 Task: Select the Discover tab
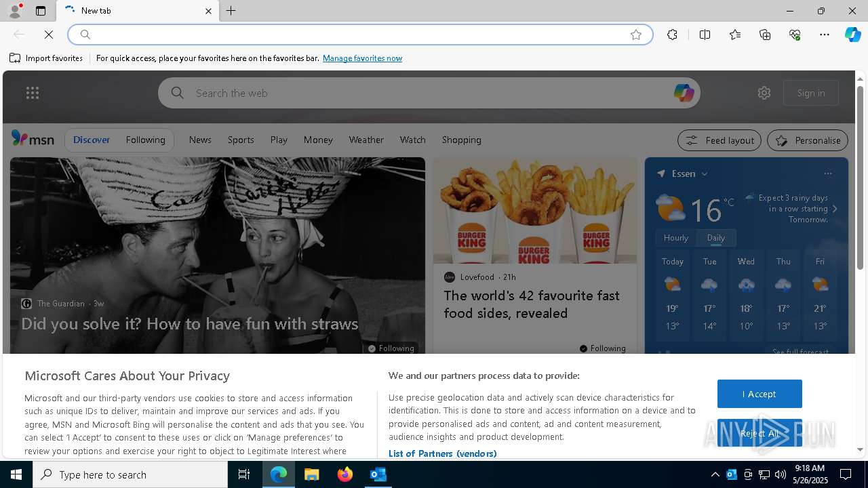92,140
